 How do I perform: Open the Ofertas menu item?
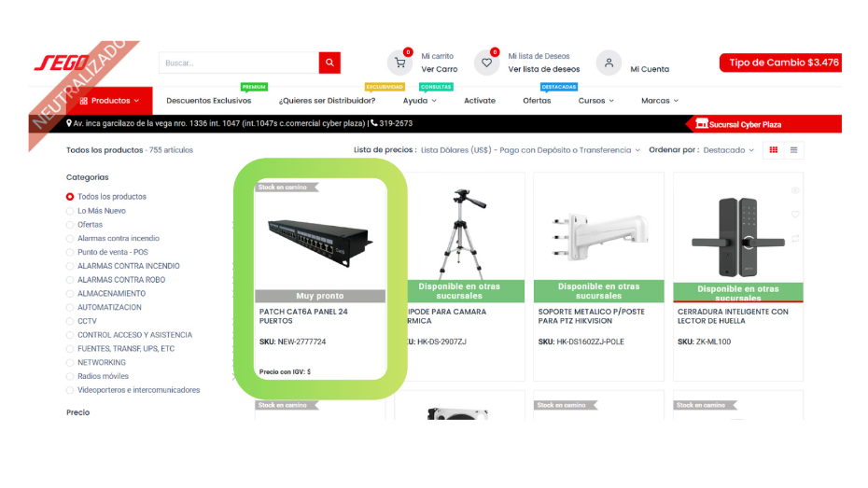(537, 101)
